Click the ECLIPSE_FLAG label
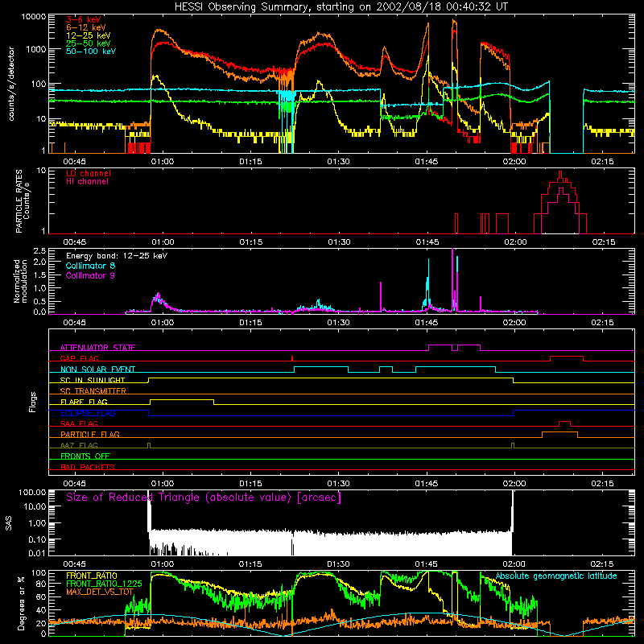This screenshot has height=644, width=644. pos(88,413)
